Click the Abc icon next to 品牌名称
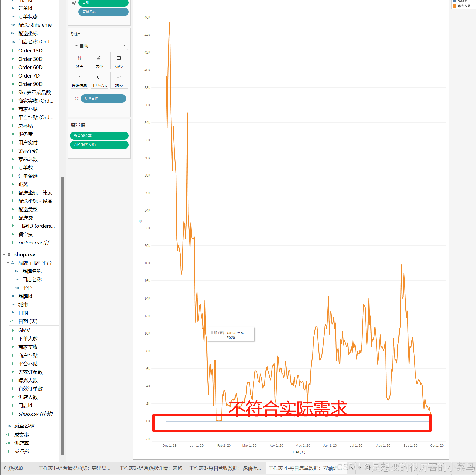 (x=17, y=271)
